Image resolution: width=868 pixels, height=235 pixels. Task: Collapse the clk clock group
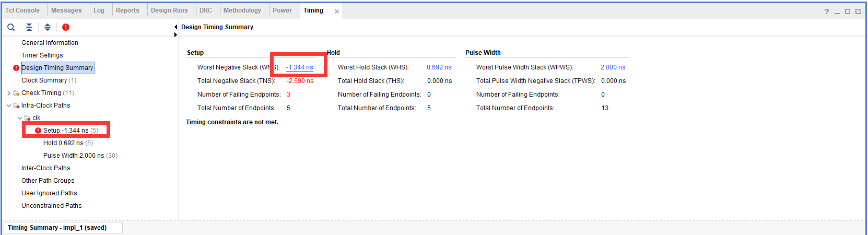tap(20, 118)
